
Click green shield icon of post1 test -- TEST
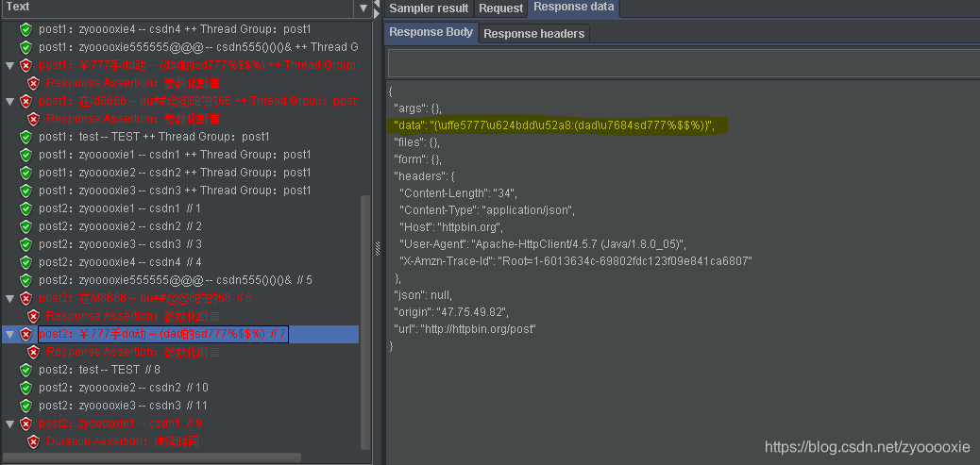(25, 137)
